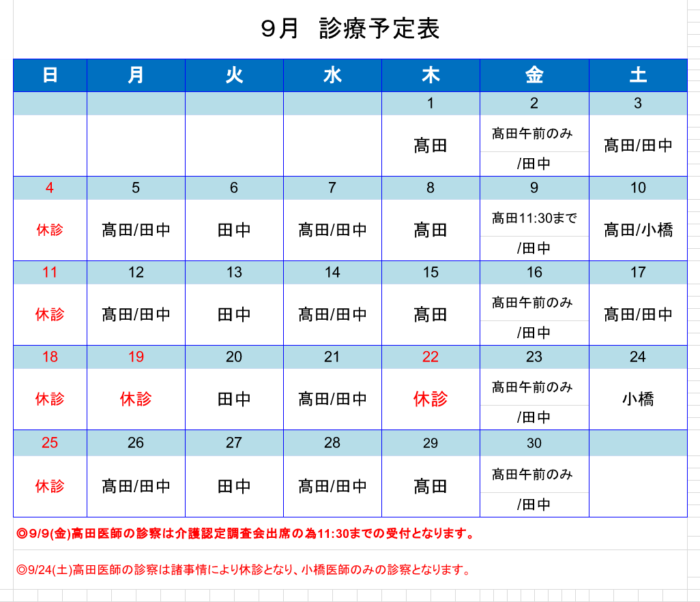
Task: Click date cell 30
Action: [x=534, y=443]
